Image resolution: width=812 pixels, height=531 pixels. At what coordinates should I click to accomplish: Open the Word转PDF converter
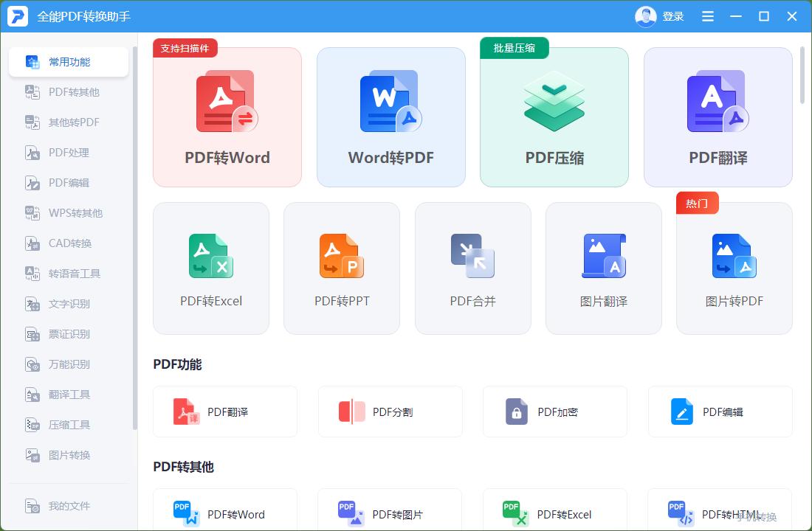(x=390, y=118)
